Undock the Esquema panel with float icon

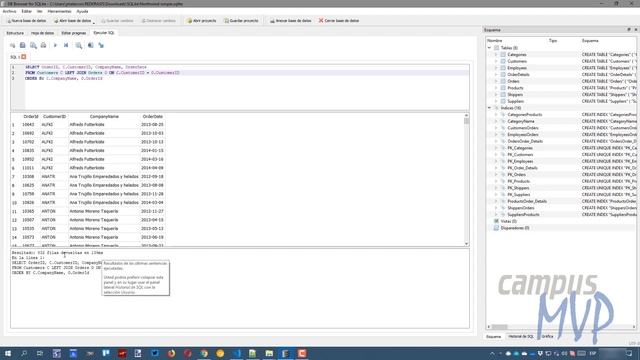point(629,29)
